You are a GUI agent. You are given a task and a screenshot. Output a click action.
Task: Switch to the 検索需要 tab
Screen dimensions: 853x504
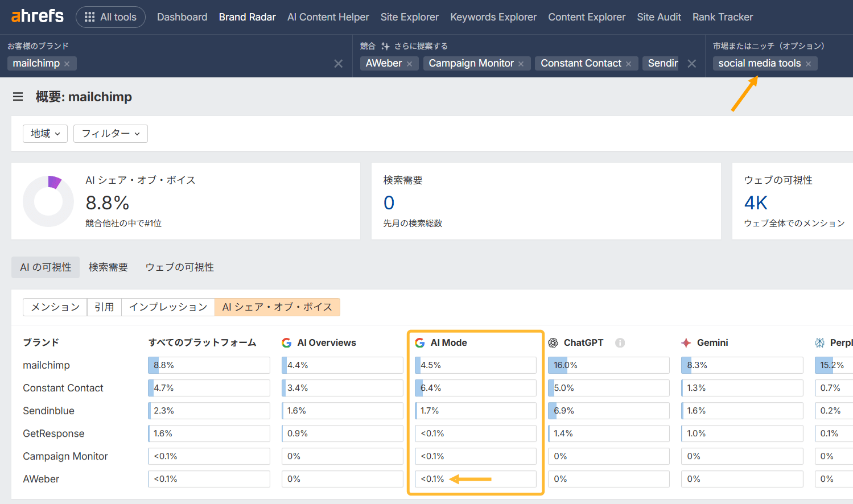pos(108,267)
